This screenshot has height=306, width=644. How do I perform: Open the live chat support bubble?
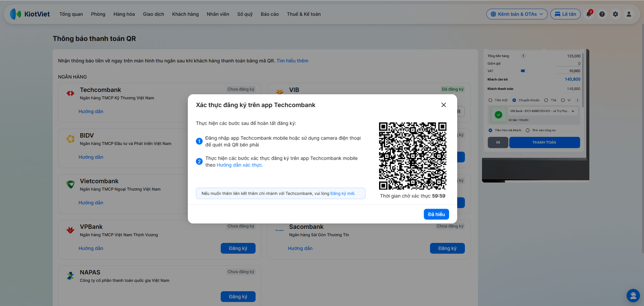[633, 296]
